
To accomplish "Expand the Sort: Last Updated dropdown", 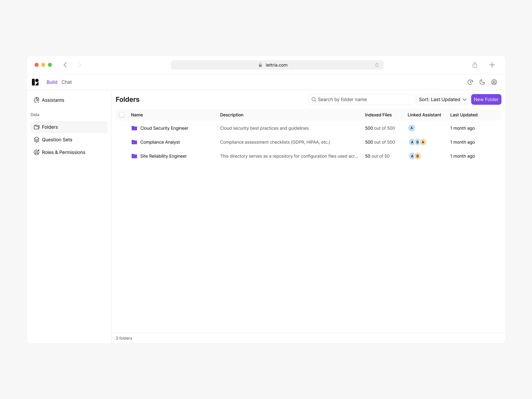I will (443, 99).
